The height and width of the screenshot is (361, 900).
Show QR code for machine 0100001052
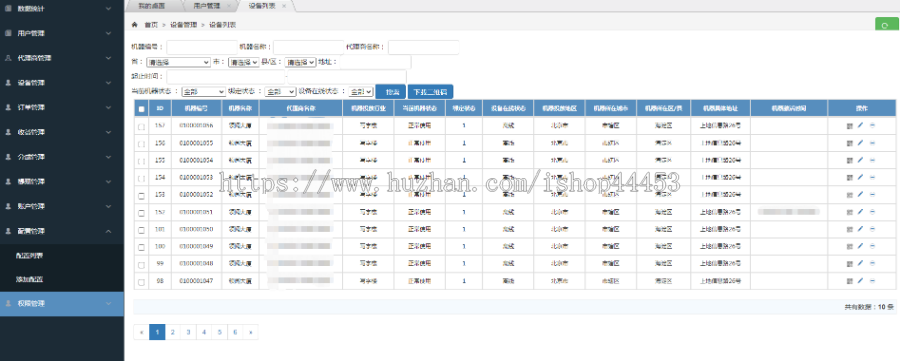[849, 195]
